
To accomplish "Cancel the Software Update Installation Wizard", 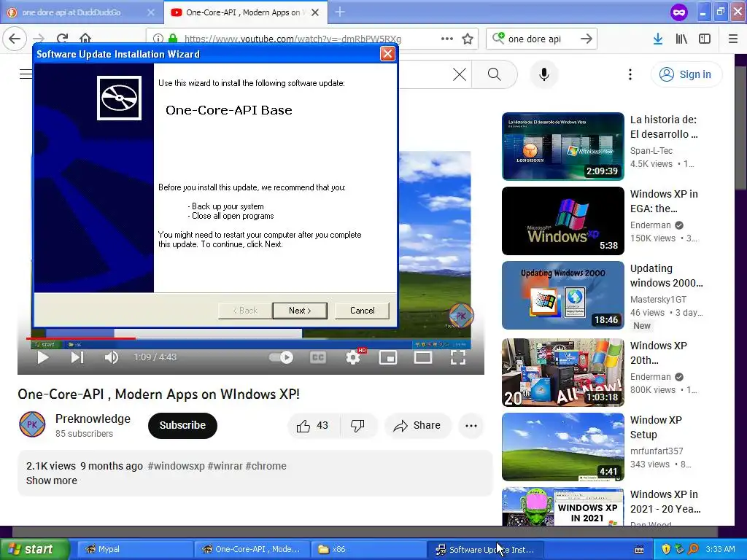I will [362, 311].
